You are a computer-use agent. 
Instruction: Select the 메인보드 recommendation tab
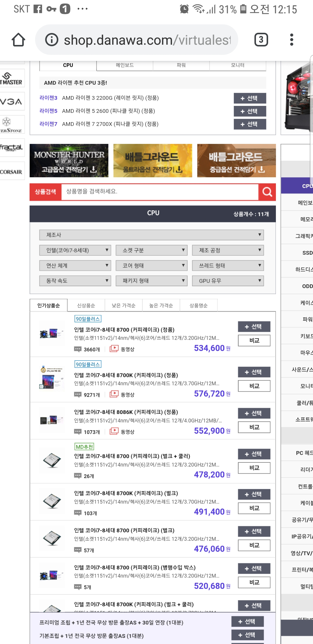(x=125, y=65)
